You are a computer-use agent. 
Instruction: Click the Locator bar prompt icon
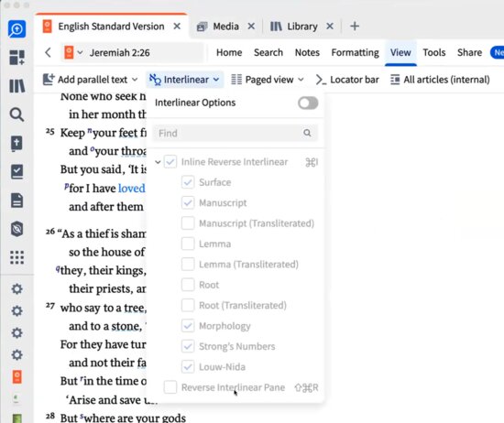(x=321, y=80)
